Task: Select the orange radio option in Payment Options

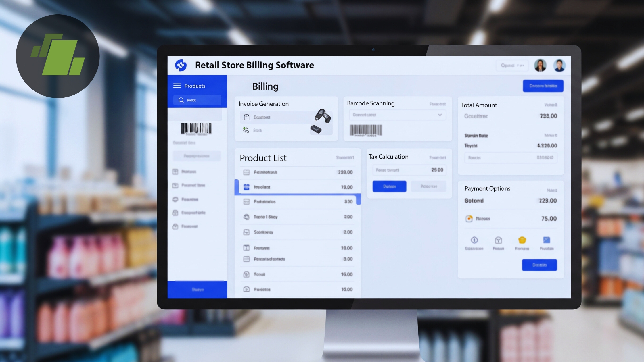Action: [x=469, y=219]
